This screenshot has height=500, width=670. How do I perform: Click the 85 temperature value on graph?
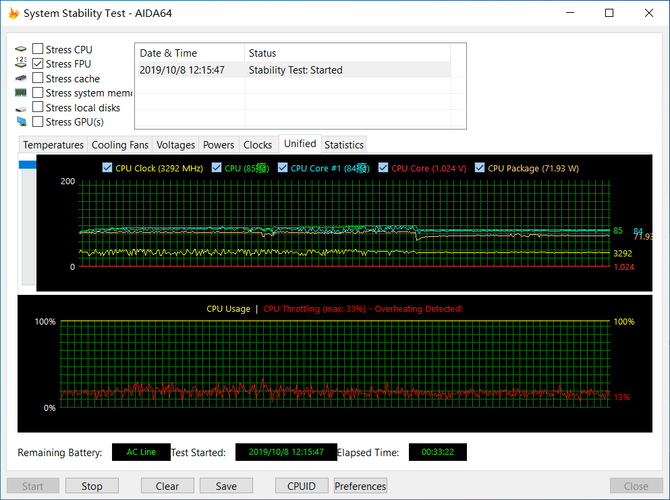(618, 230)
